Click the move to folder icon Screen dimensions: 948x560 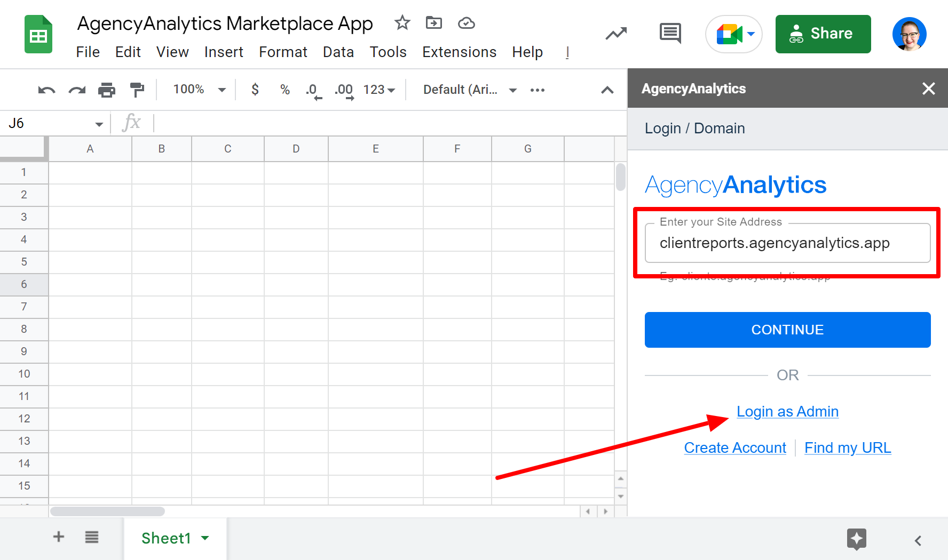(434, 23)
